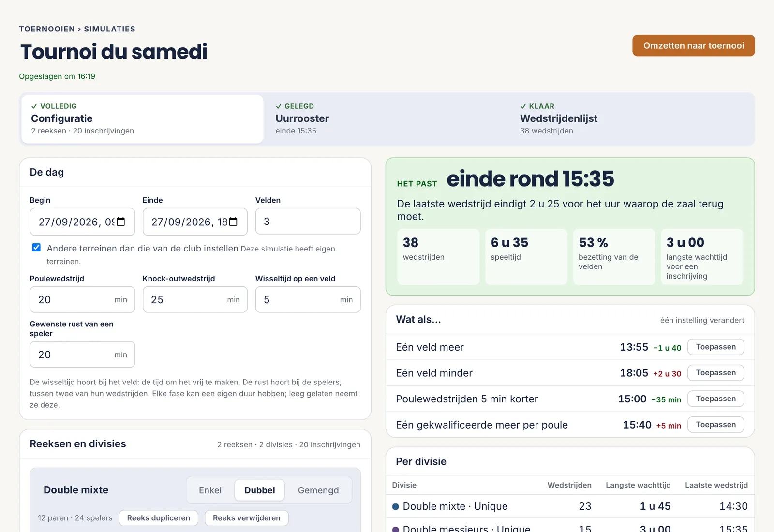This screenshot has height=532, width=774.
Task: Apply 'Eén gekwalificeerde meer per poule' scenario
Action: tap(715, 425)
